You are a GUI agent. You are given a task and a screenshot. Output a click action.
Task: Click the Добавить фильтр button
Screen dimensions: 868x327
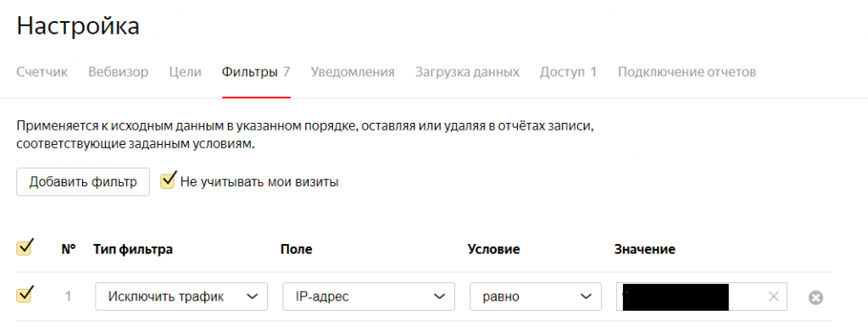click(83, 182)
